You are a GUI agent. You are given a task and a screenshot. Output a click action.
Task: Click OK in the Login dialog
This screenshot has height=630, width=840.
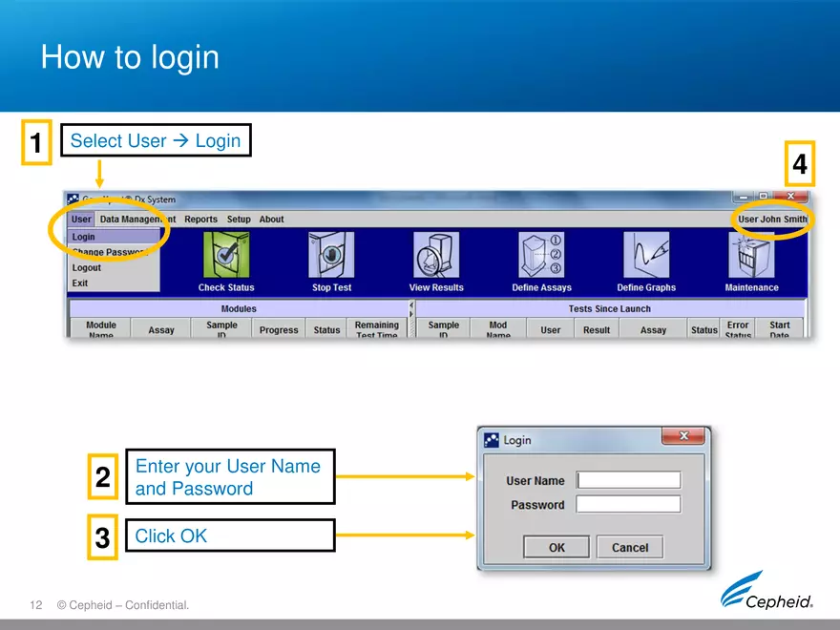556,547
